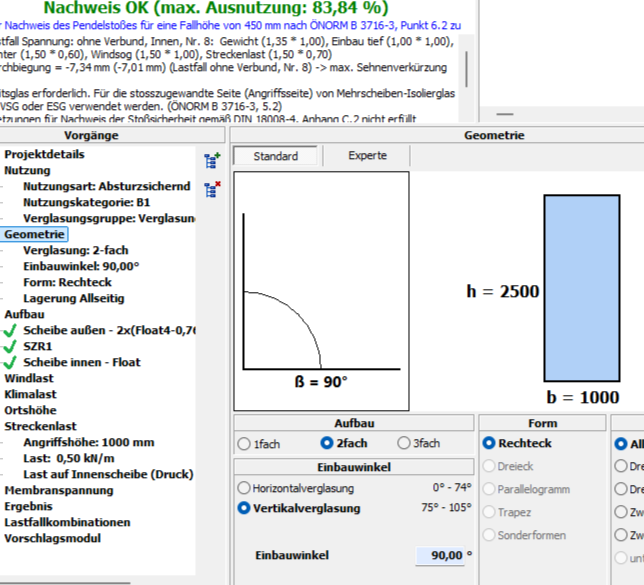Select Scheibe innen - Float entry

(x=82, y=363)
